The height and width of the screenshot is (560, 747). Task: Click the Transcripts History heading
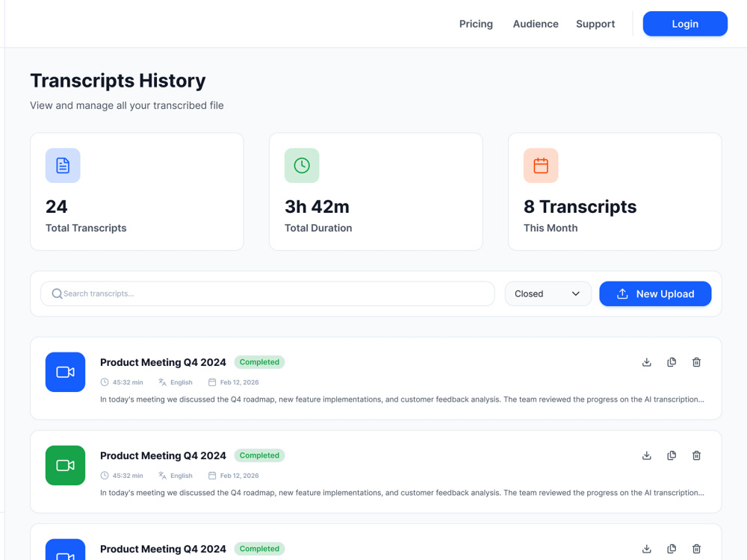coord(118,81)
